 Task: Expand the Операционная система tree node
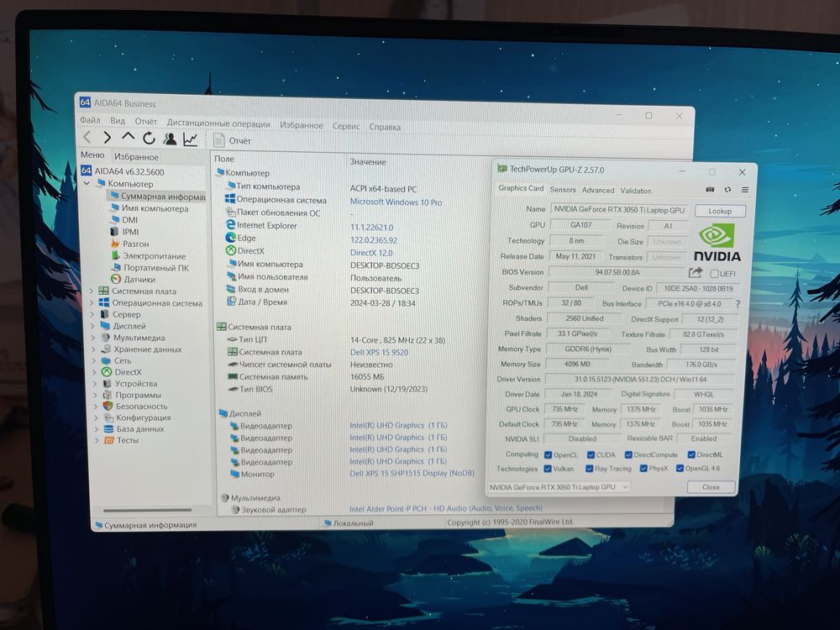point(92,302)
